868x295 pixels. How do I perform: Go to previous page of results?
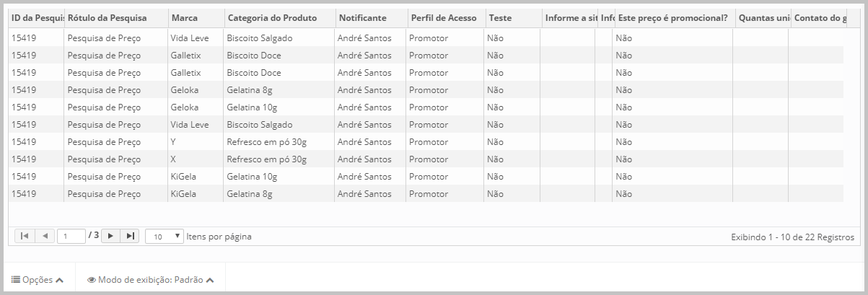(45, 236)
